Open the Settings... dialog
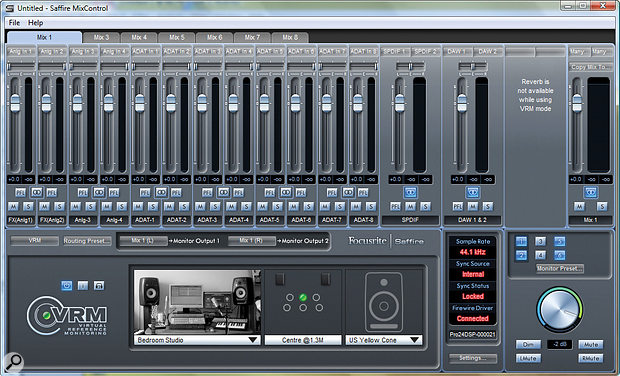This screenshot has width=620, height=376. [x=473, y=358]
